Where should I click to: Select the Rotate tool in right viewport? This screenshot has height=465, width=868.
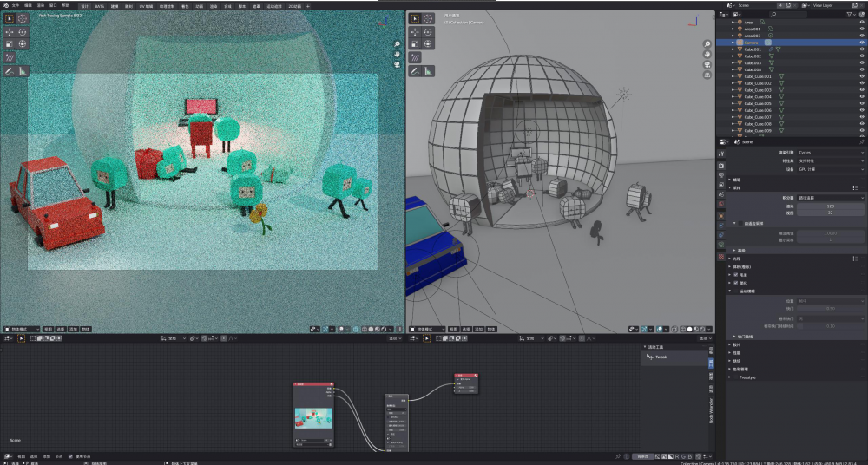(428, 32)
